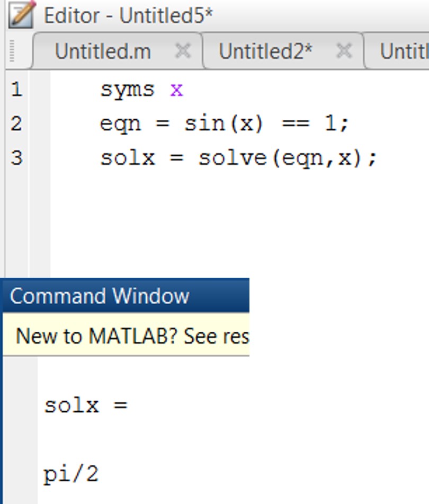
Task: Click the solx = output line
Action: click(x=86, y=405)
